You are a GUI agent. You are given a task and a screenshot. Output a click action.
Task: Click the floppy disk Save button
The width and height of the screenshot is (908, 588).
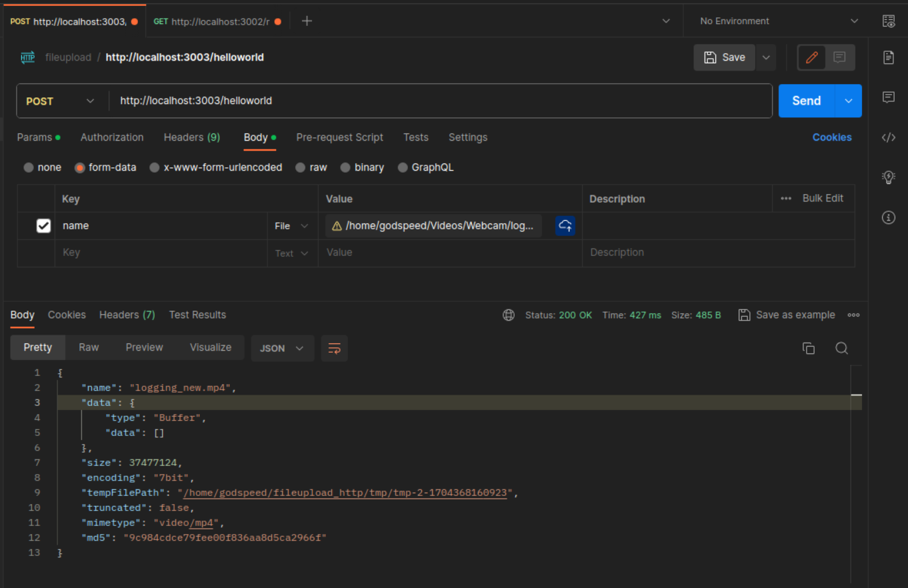[725, 57]
